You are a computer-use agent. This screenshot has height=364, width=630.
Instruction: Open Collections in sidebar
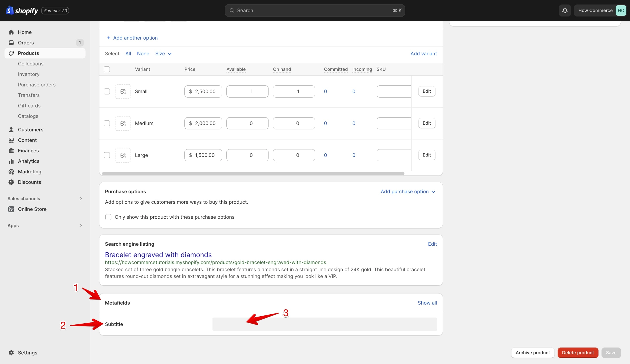click(31, 64)
